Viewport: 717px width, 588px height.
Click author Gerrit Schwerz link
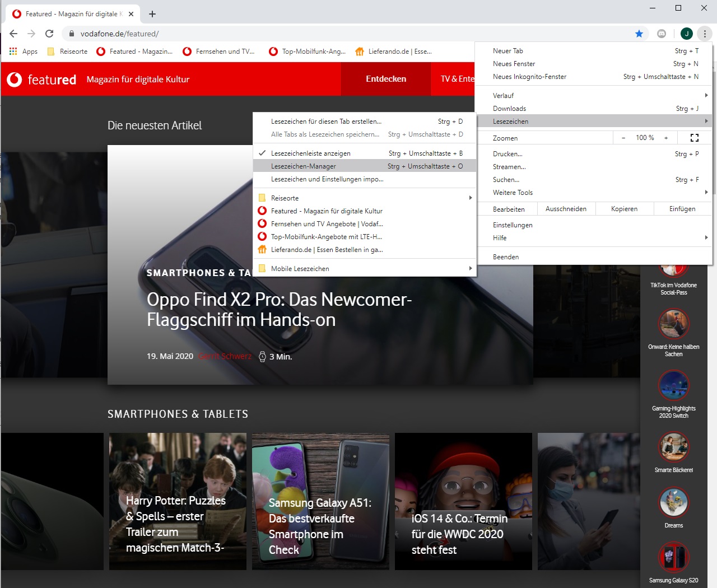[225, 357]
